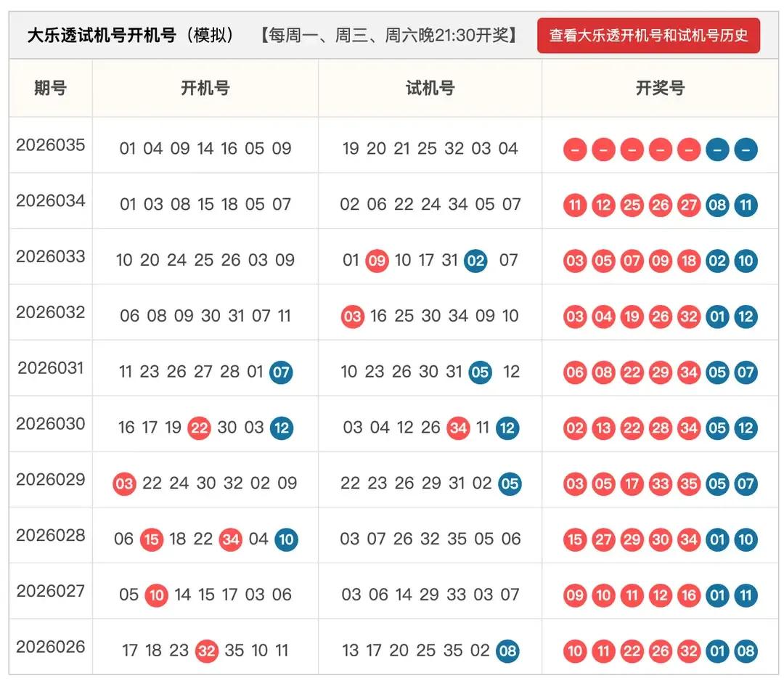Click red ball 34 in 2026030 试机号

point(458,428)
